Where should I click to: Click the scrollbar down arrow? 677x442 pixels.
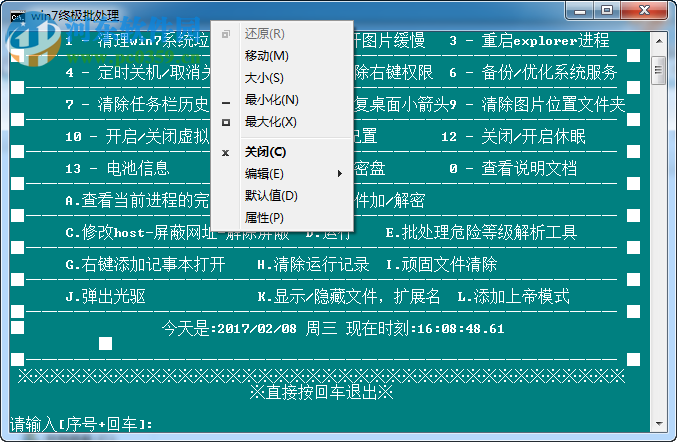(x=659, y=424)
